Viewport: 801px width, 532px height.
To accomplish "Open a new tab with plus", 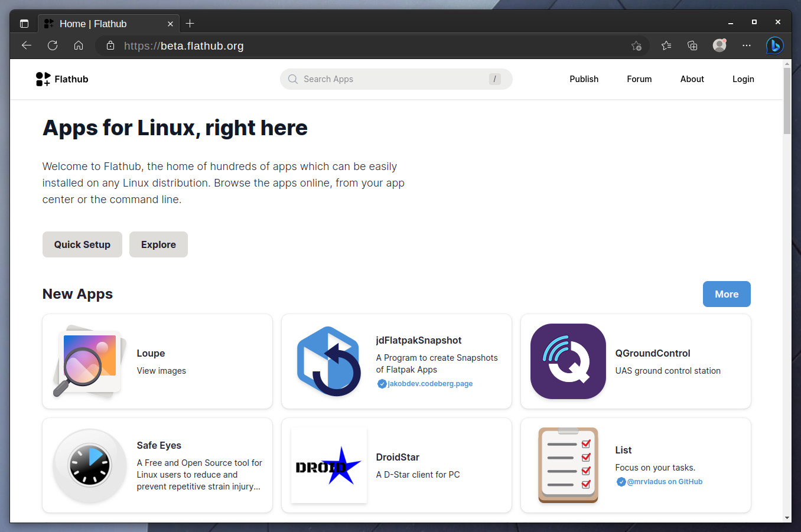I will [190, 24].
